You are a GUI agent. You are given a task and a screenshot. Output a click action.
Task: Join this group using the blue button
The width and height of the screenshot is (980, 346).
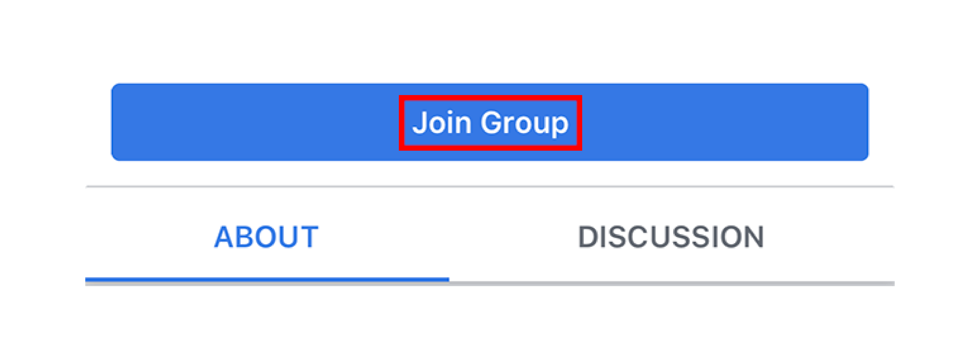(x=490, y=122)
